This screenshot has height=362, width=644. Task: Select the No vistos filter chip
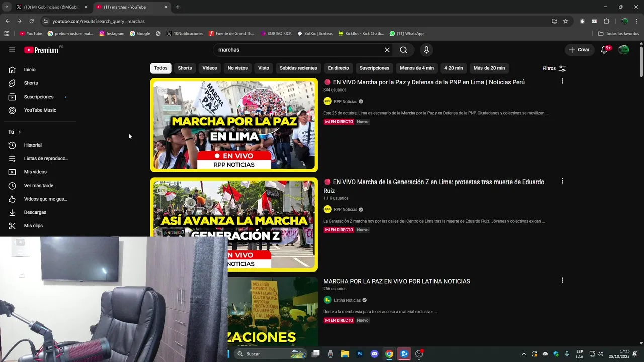237,68
